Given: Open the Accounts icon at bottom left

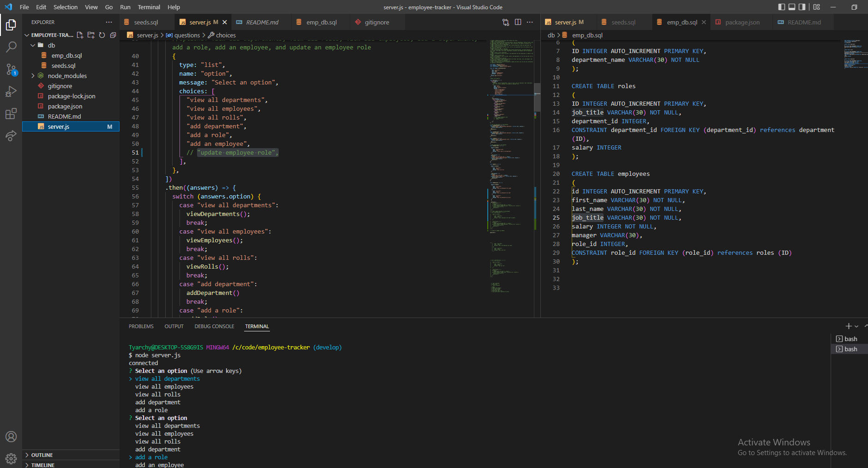Looking at the screenshot, I should [x=11, y=436].
